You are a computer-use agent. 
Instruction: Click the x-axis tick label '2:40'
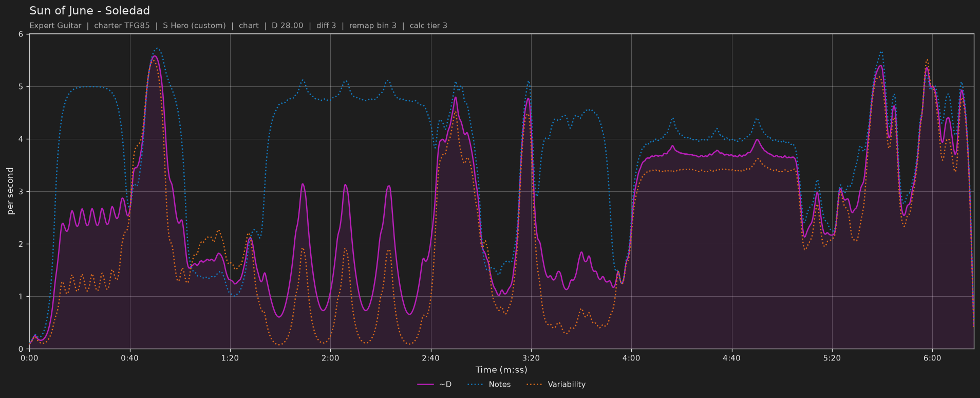[x=431, y=358]
